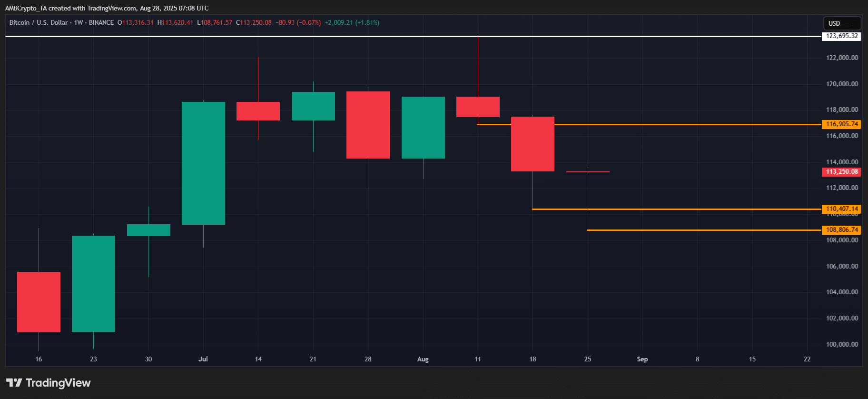Click the Jul label on the time axis
Viewport: 868px width, 399px height.
pyautogui.click(x=203, y=359)
